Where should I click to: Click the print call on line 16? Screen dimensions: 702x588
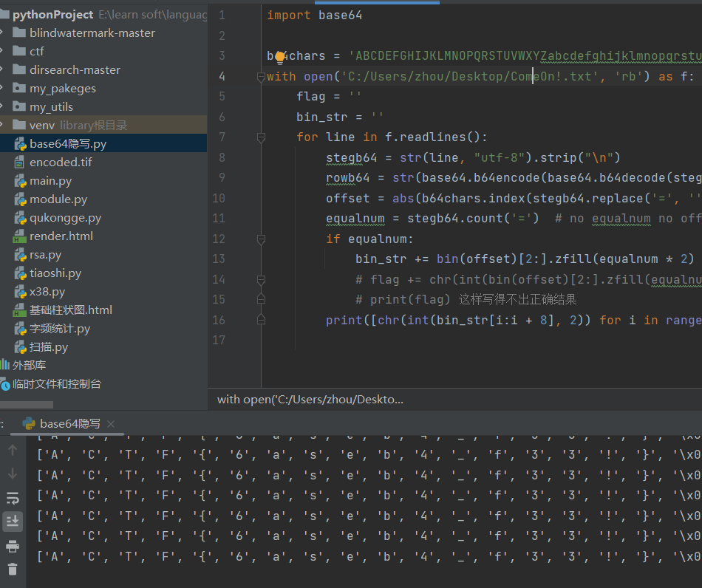pyautogui.click(x=344, y=321)
